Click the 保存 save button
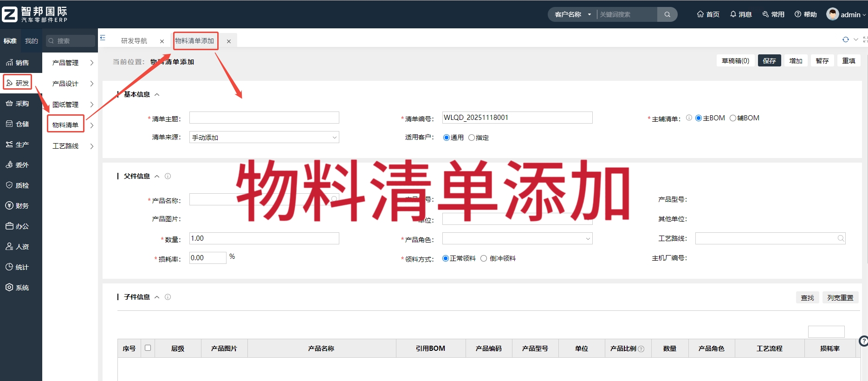The image size is (868, 381). click(x=769, y=61)
